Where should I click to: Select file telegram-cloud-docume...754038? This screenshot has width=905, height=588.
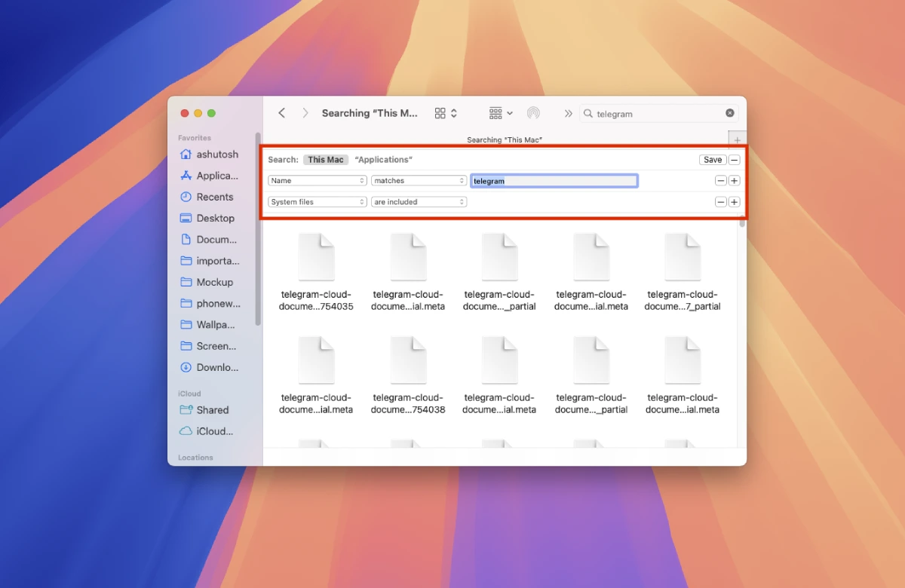408,375
